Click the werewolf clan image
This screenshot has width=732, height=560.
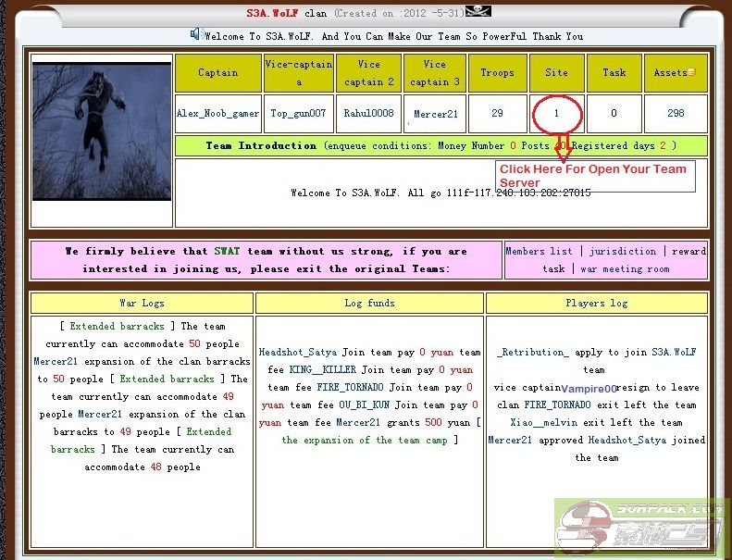(x=102, y=131)
